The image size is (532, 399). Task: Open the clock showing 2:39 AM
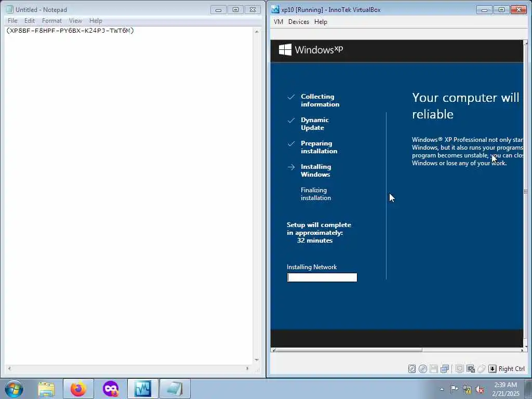point(506,389)
